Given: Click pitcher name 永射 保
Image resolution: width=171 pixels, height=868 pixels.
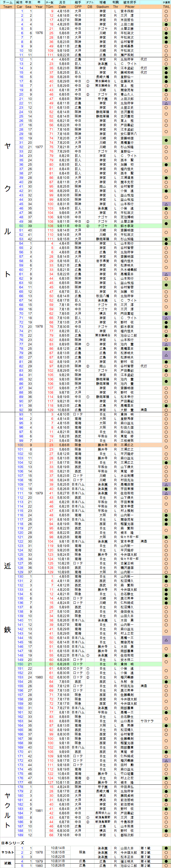Looking at the screenshot, I should (127, 681).
